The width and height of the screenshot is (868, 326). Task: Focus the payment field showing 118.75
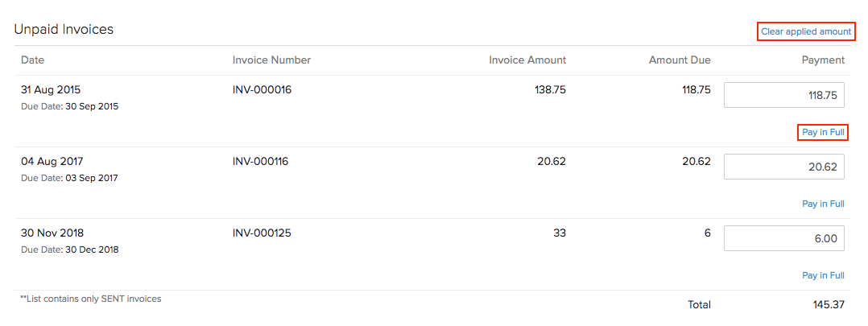pyautogui.click(x=784, y=95)
